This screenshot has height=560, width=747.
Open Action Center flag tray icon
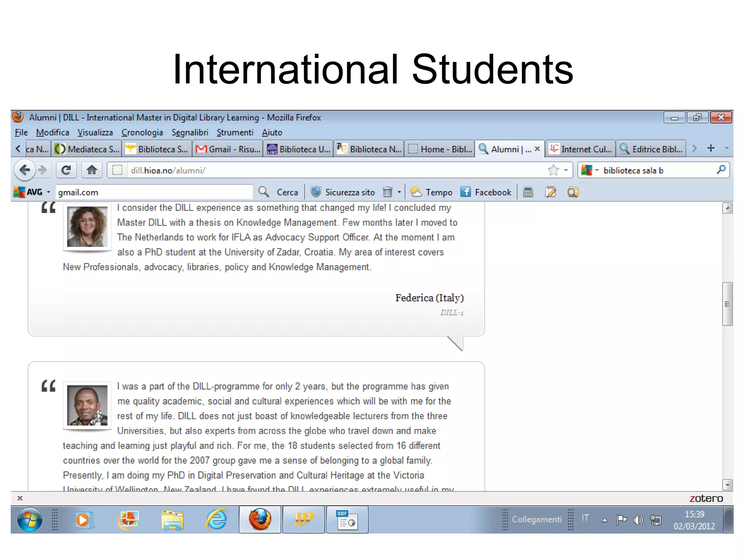tap(622, 520)
